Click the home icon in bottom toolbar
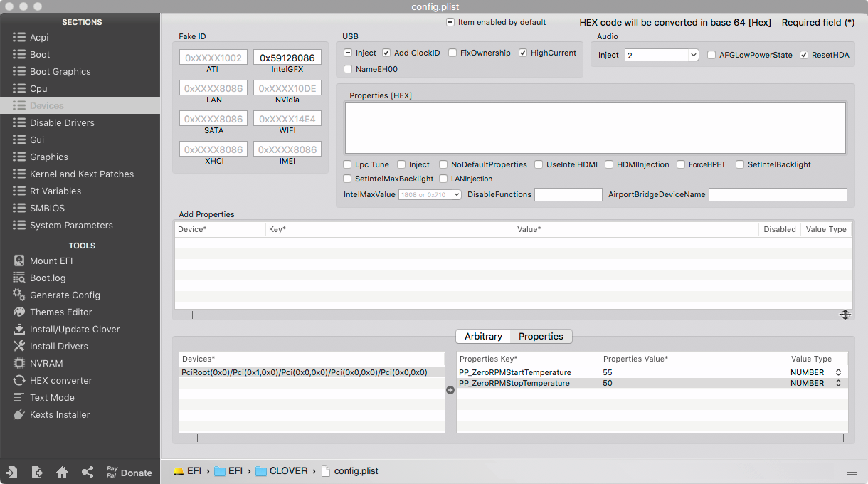The height and width of the screenshot is (484, 868). pyautogui.click(x=62, y=472)
